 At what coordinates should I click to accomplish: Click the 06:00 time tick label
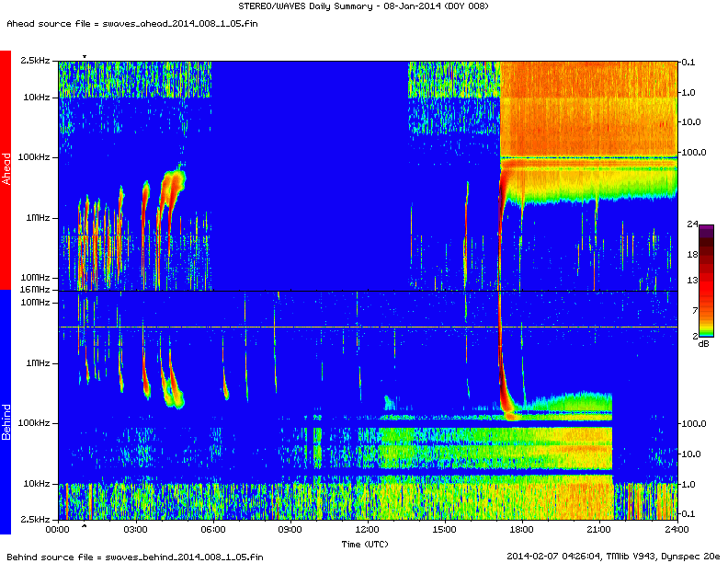(x=213, y=530)
